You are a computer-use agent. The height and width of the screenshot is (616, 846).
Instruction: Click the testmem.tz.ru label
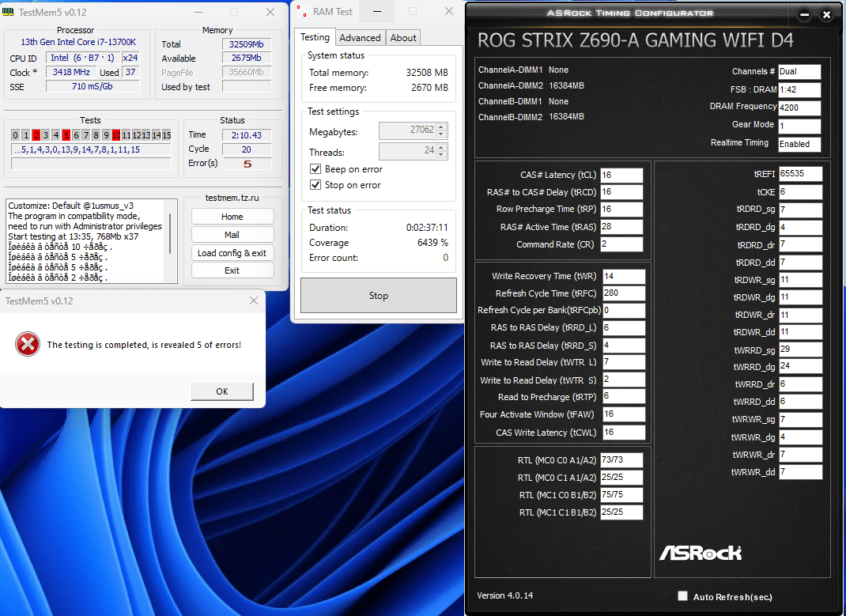click(x=232, y=198)
